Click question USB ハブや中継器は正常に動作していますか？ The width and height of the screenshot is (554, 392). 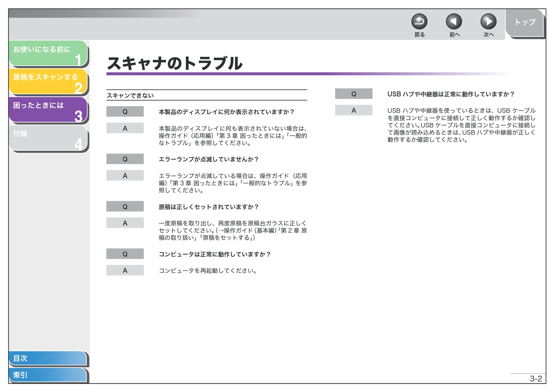pyautogui.click(x=451, y=94)
